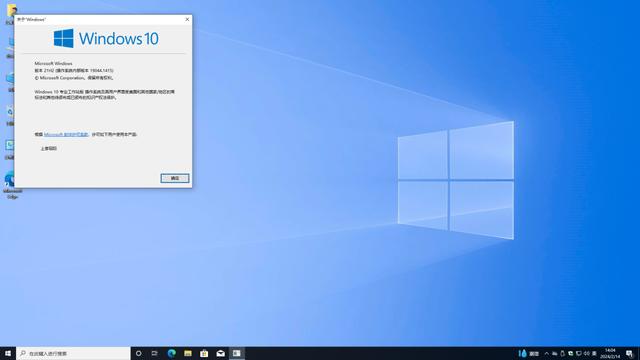The height and width of the screenshot is (360, 640).
Task: Open Microsoft Store from the taskbar
Action: [204, 353]
